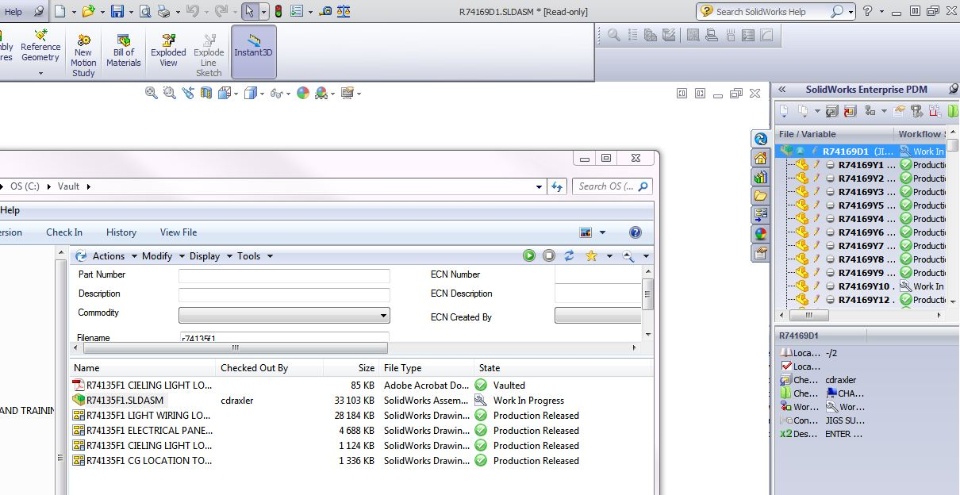This screenshot has width=960, height=495.
Task: Click the Section View icon
Action: (206, 93)
